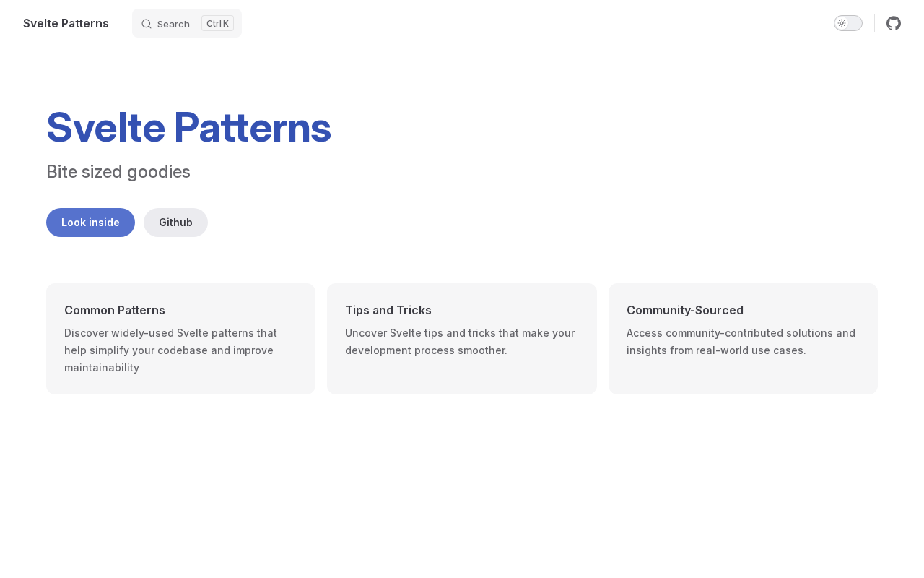Click the Tips and Tricks card title
The width and height of the screenshot is (924, 578).
pos(388,310)
